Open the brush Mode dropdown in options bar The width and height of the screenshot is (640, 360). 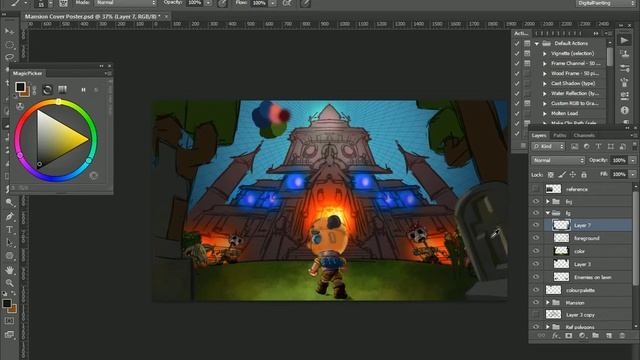pyautogui.click(x=126, y=3)
